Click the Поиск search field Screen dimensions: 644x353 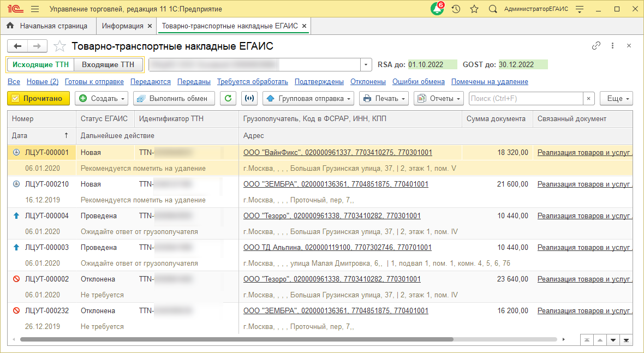[526, 99]
